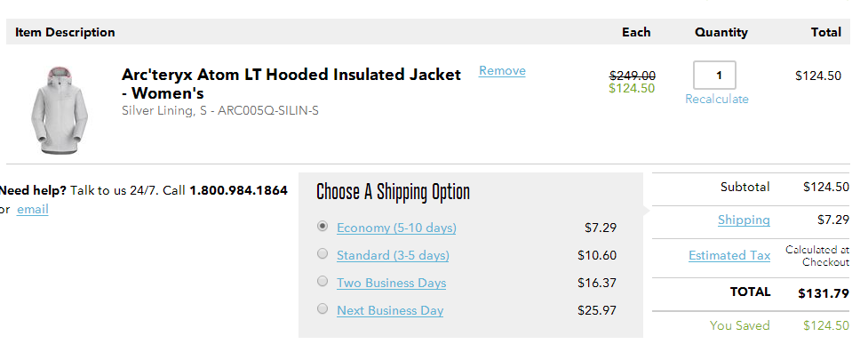Click the TOTAL $131.79 amount
The width and height of the screenshot is (868, 344).
pos(824,293)
